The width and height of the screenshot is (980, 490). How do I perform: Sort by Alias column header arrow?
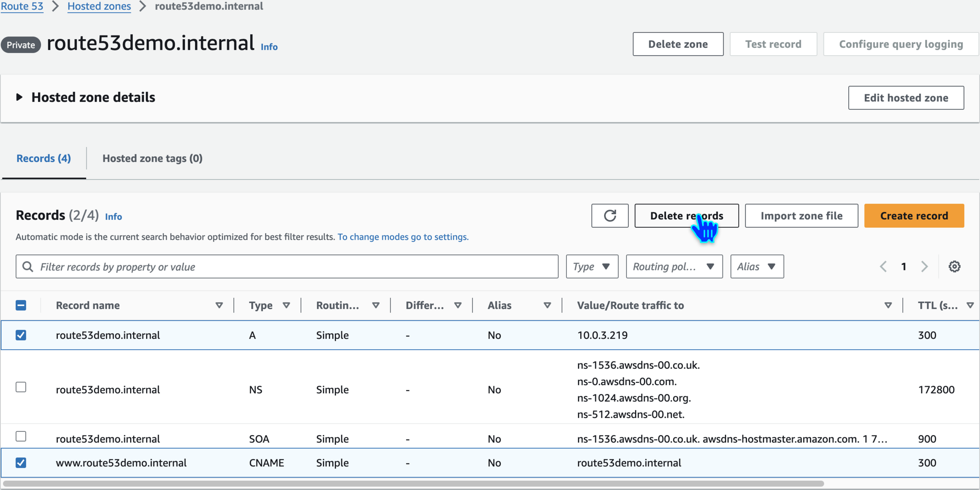(547, 305)
